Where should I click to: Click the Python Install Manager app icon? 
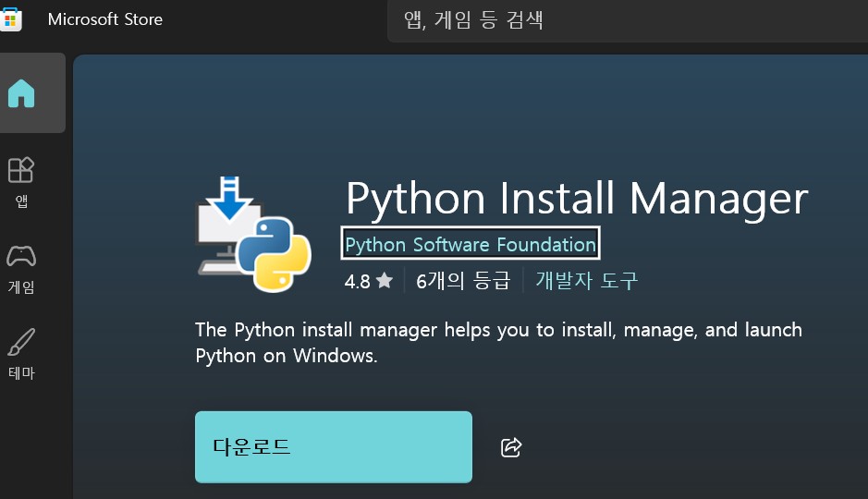point(254,234)
